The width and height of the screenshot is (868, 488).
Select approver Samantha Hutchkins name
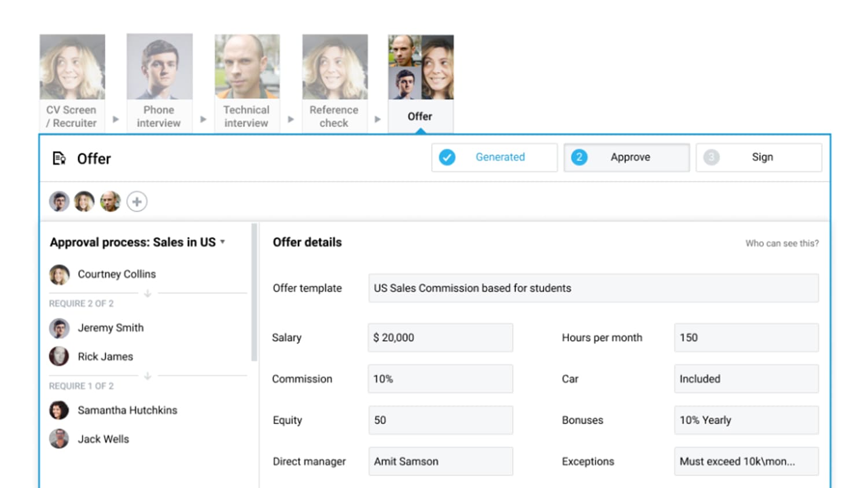pos(127,410)
